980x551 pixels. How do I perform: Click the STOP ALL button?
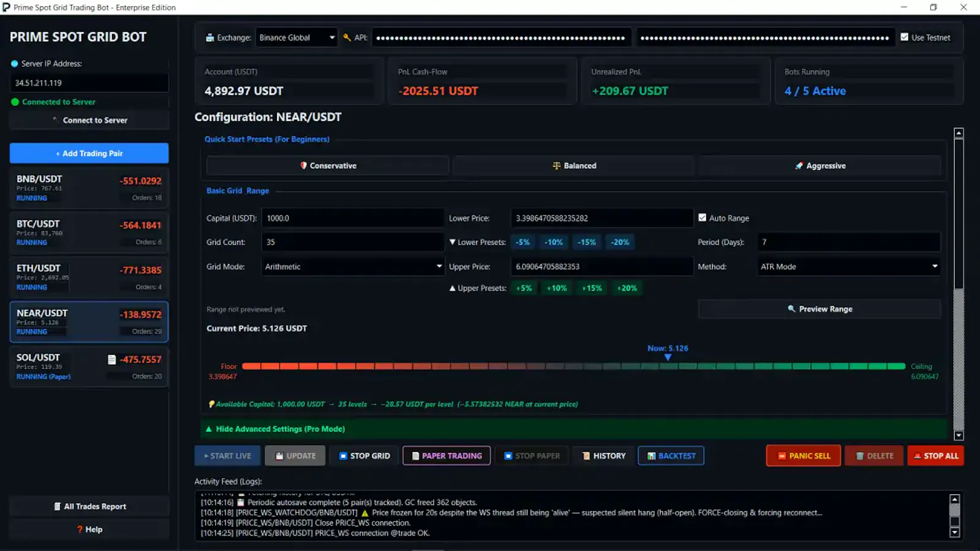pos(935,455)
